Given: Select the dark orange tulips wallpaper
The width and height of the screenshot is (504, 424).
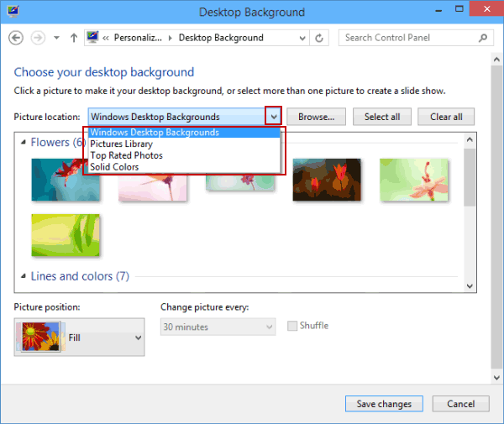Looking at the screenshot, I should (327, 180).
